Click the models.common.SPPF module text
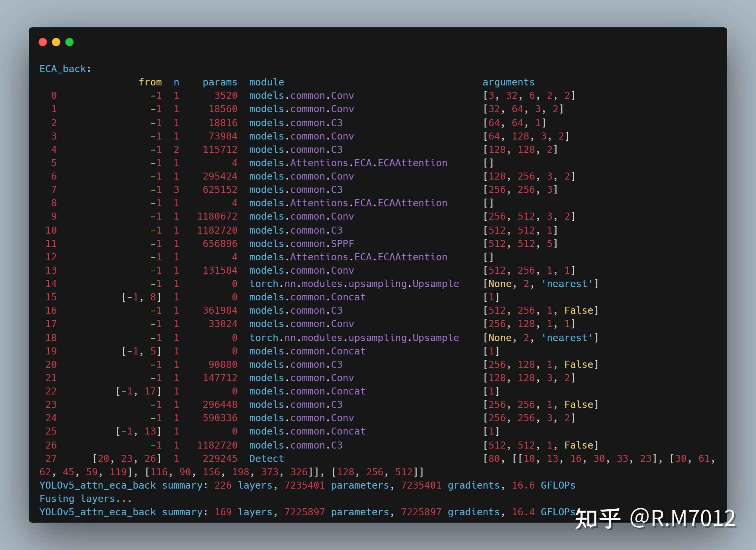Screen dimensions: 756x550 tap(301, 244)
